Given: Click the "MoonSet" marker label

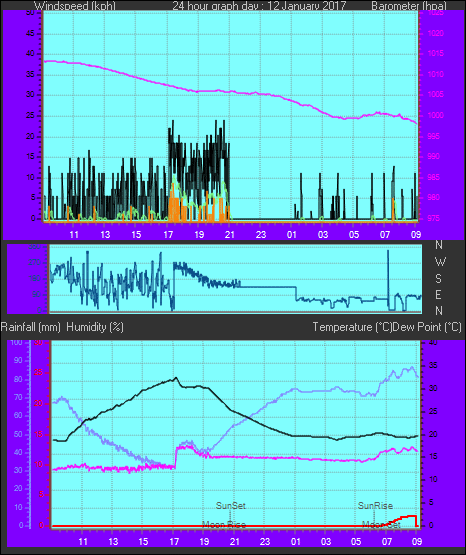Looking at the screenshot, I should (x=381, y=525).
